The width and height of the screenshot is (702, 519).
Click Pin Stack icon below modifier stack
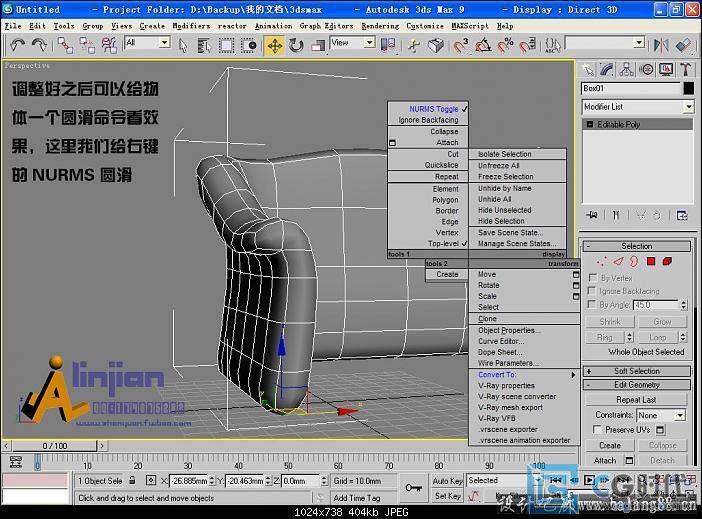tap(592, 215)
